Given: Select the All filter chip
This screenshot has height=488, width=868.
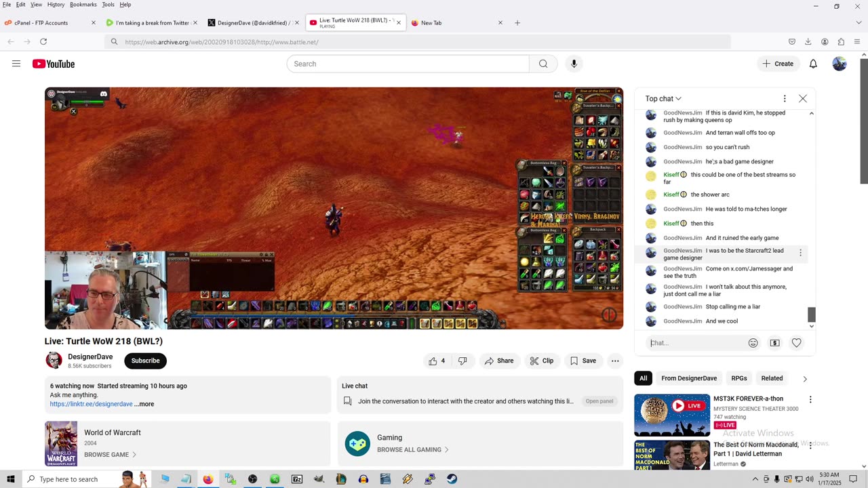Looking at the screenshot, I should tap(644, 378).
